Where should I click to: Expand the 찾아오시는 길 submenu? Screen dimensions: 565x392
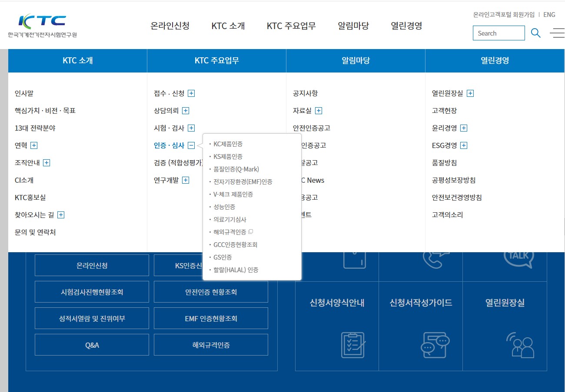coord(61,215)
